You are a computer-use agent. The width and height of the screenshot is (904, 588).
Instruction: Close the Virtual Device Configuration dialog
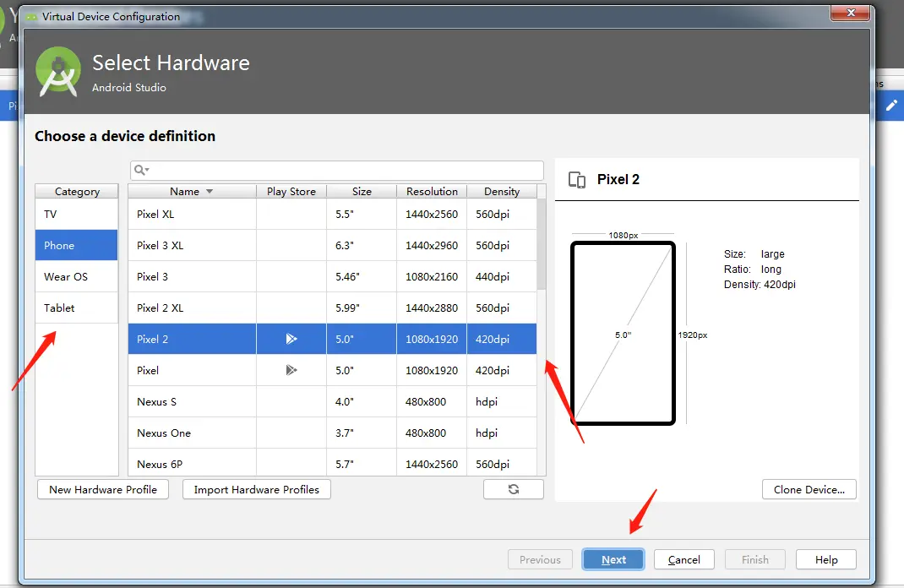point(851,12)
